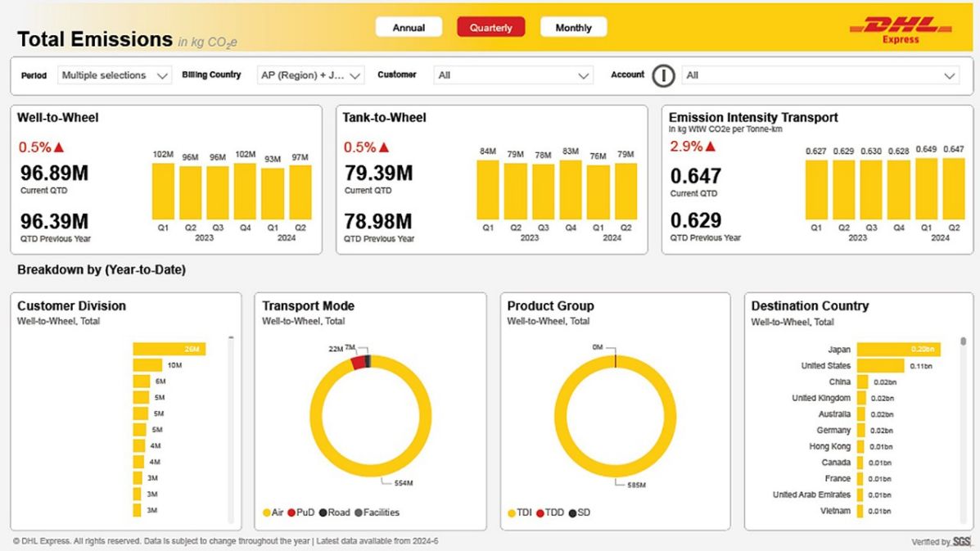The image size is (980, 551).
Task: Click the SGS verified logo
Action: tap(962, 541)
